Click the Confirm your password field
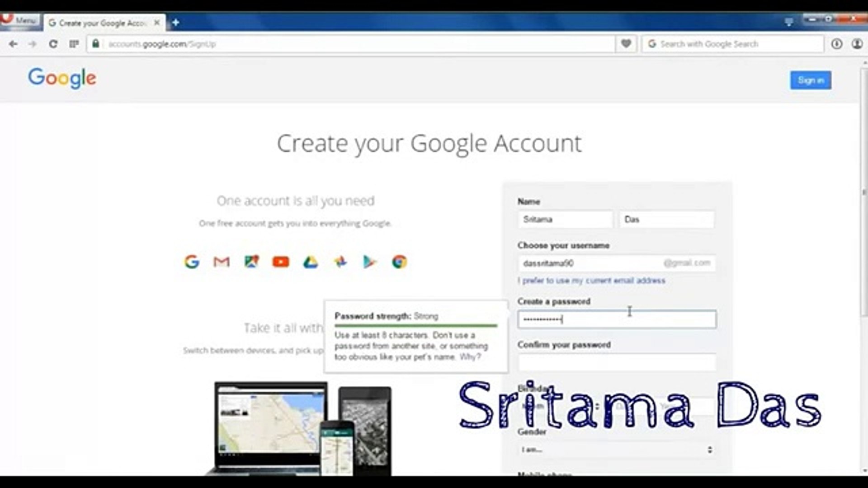 (x=616, y=362)
